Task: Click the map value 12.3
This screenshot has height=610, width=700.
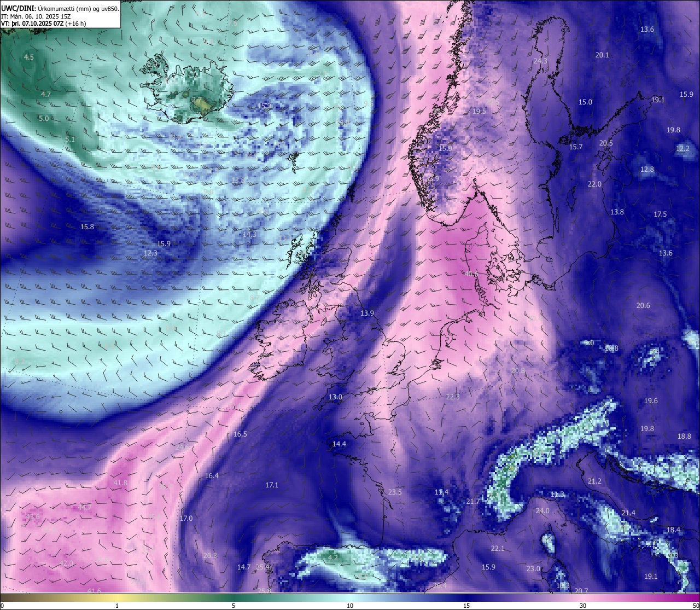Action: (x=151, y=253)
